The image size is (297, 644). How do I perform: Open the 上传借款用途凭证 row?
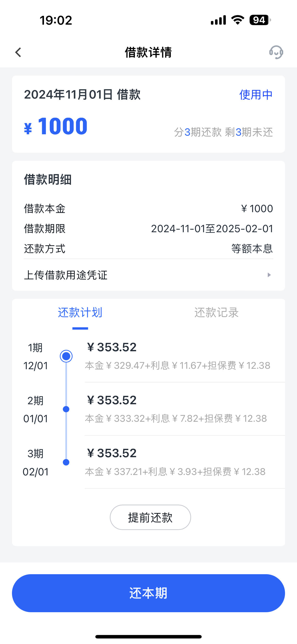(148, 275)
